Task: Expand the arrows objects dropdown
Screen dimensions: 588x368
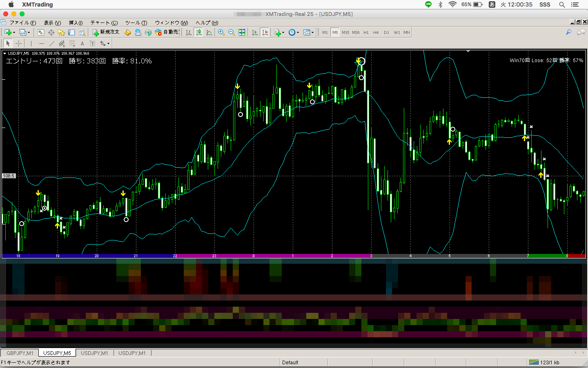Action: click(x=108, y=44)
